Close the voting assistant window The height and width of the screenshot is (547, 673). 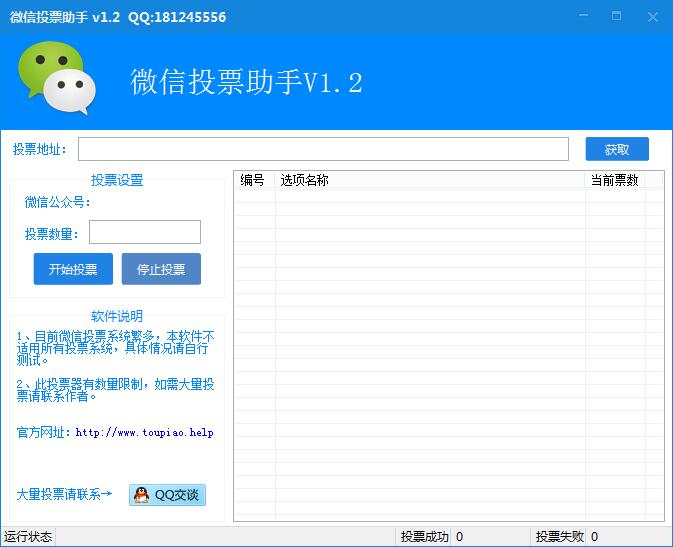click(x=651, y=16)
